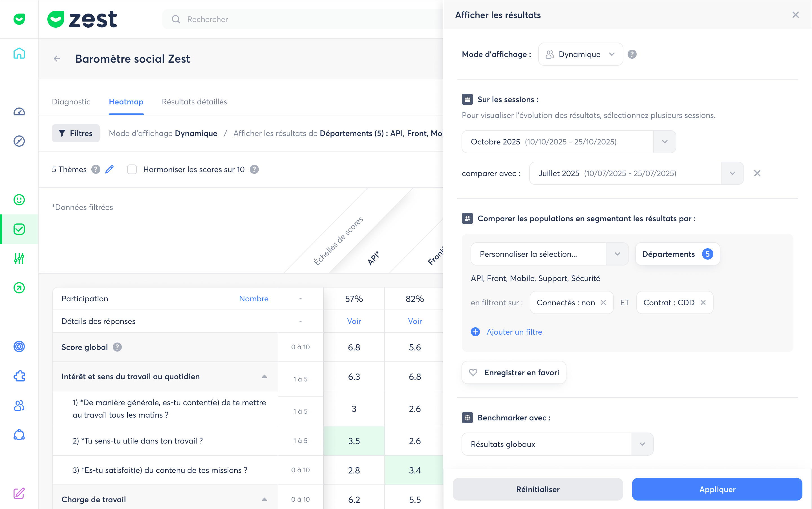Image resolution: width=812 pixels, height=509 pixels.
Task: Open the Mode d'affichage Dynamique dropdown
Action: 580,54
